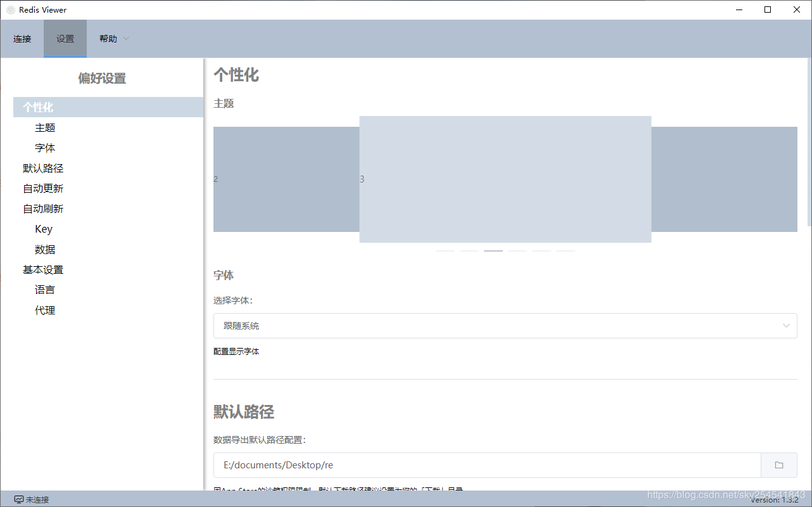Go to 主题 in the sidebar
This screenshot has width=812, height=507.
(x=45, y=127)
